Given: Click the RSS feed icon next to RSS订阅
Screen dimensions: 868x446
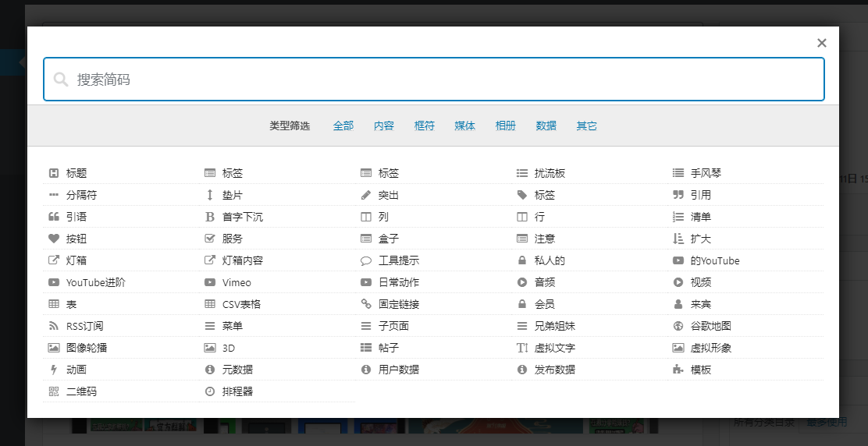Looking at the screenshot, I should tap(54, 326).
